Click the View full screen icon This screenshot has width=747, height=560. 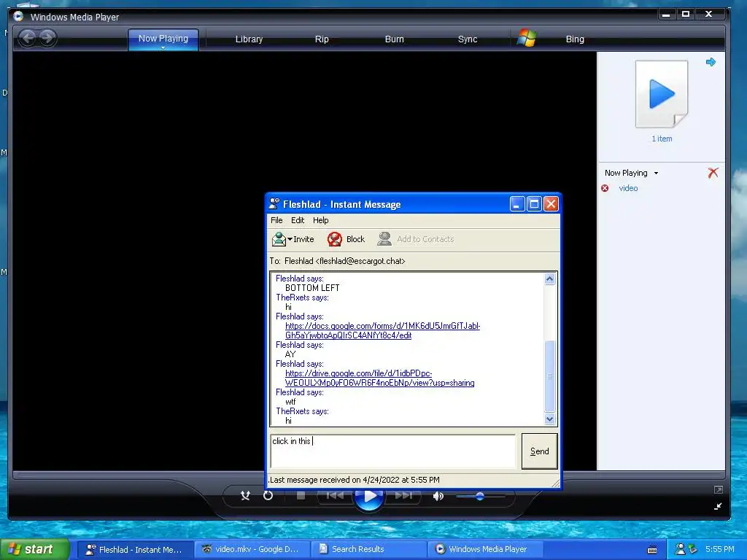tap(719, 489)
